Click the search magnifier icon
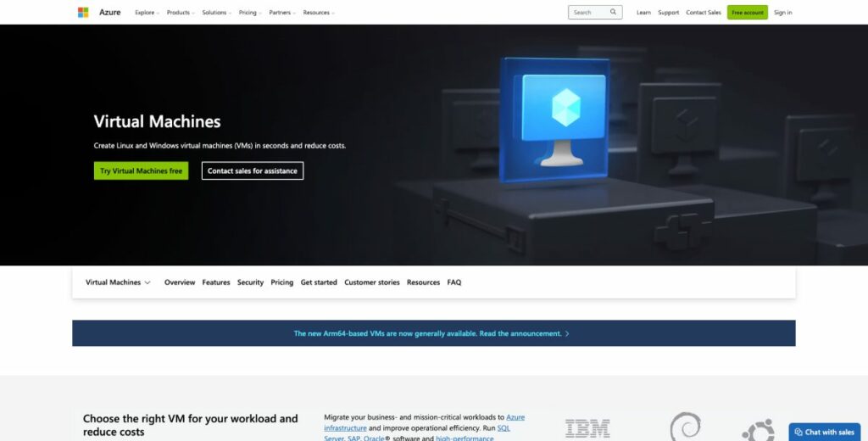This screenshot has width=868, height=441. point(613,12)
